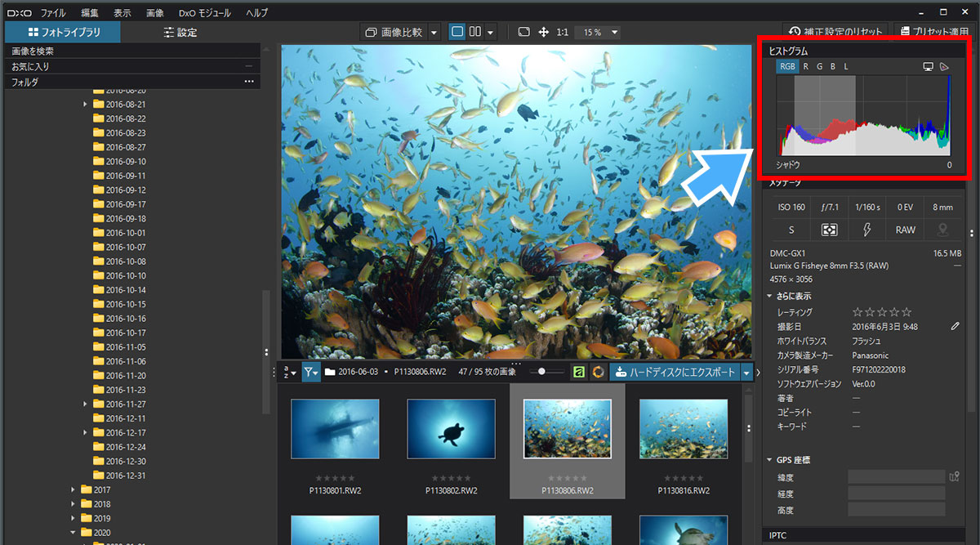
Task: Open the ヘルプ menu
Action: click(256, 12)
